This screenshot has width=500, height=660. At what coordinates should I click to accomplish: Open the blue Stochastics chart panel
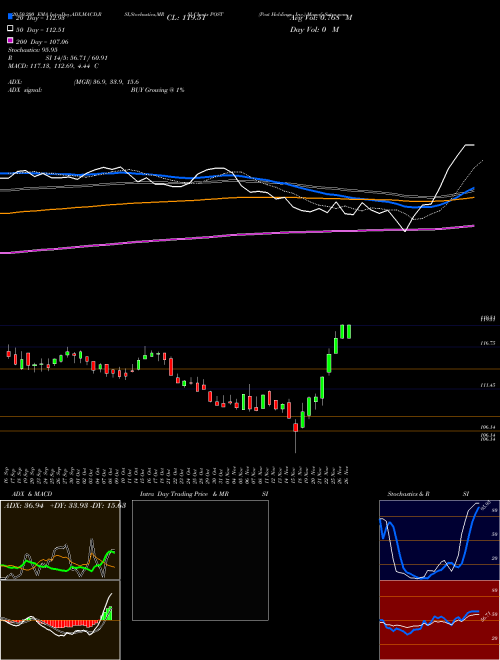click(439, 540)
